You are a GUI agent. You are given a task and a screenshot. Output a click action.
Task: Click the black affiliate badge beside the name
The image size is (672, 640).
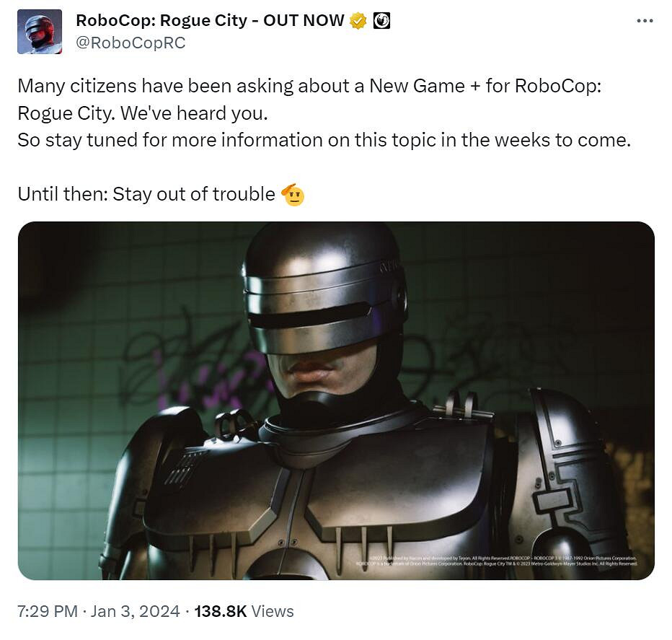coord(381,21)
